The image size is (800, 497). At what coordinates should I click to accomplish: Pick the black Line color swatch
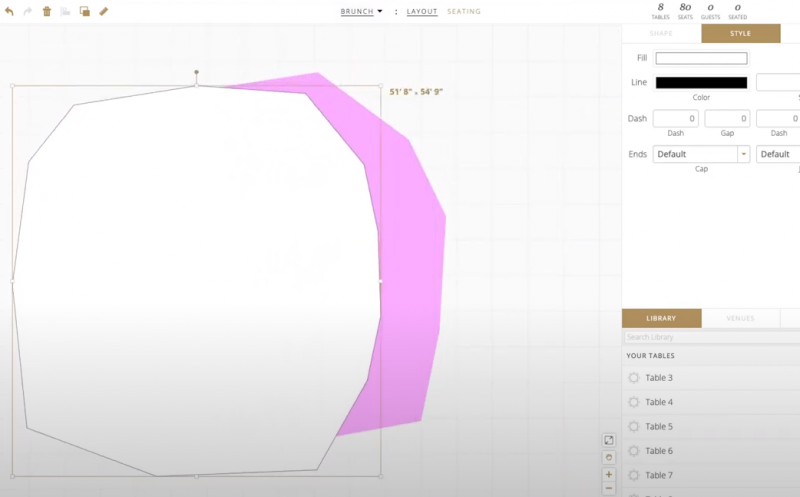(x=701, y=82)
